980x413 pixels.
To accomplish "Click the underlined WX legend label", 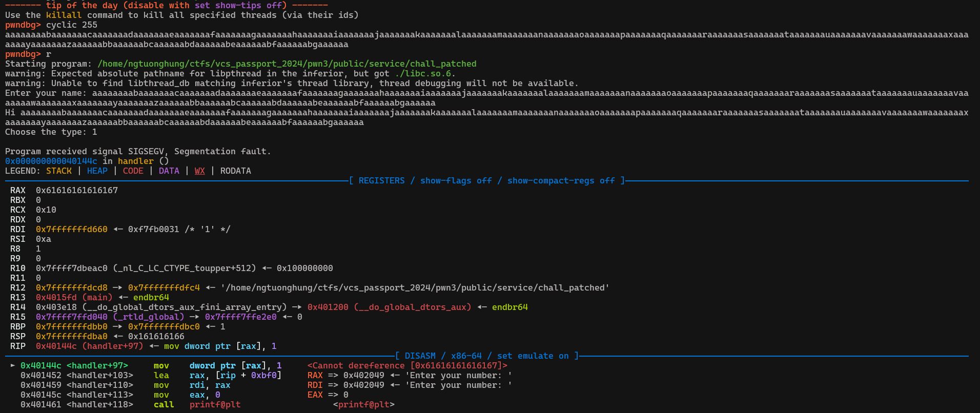I will tap(200, 171).
